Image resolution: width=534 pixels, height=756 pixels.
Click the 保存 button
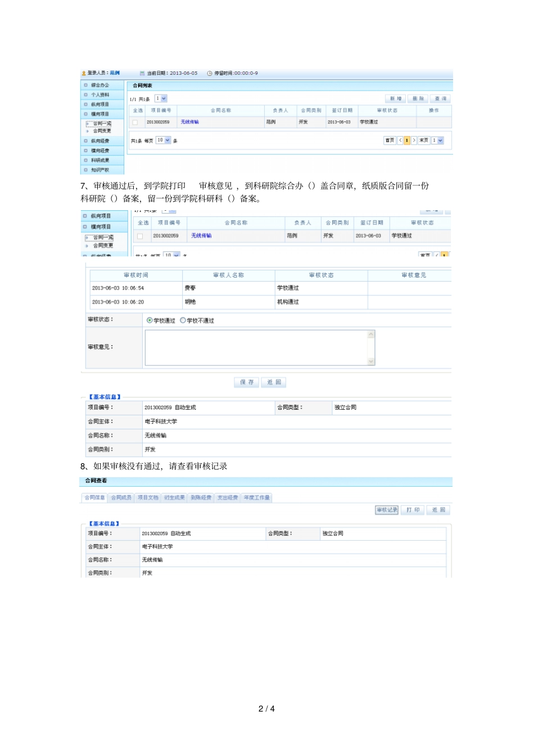click(247, 382)
